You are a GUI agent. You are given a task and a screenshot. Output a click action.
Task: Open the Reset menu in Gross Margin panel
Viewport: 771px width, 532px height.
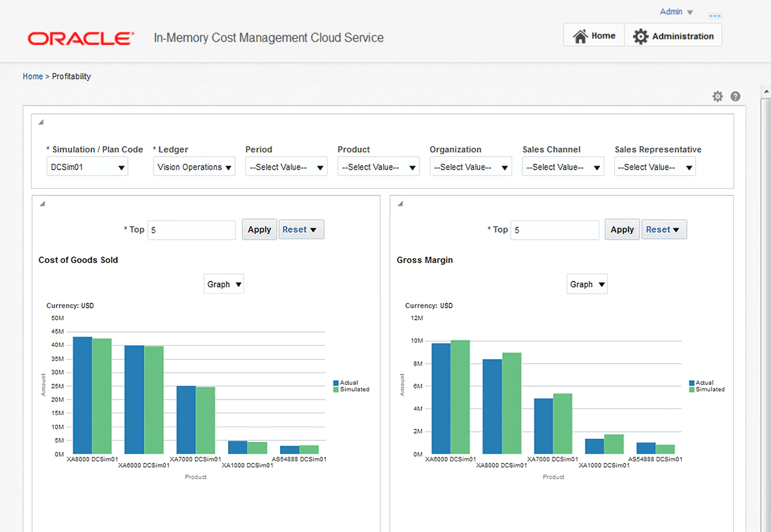point(664,229)
